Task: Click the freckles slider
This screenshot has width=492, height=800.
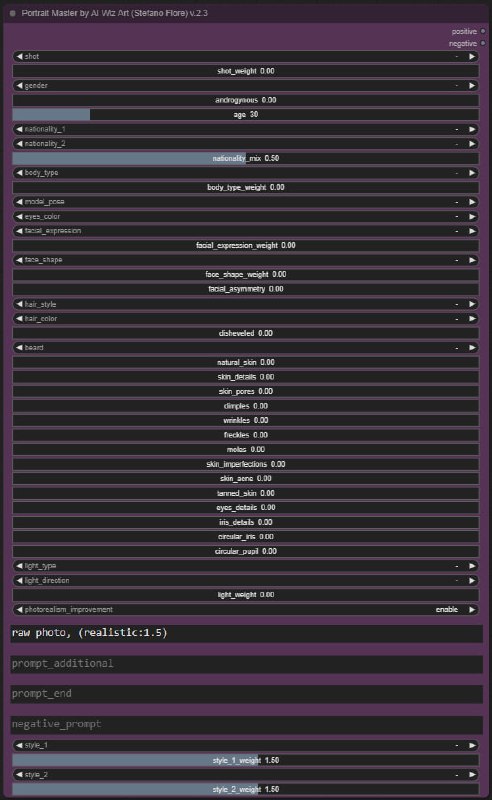Action: tap(245, 435)
